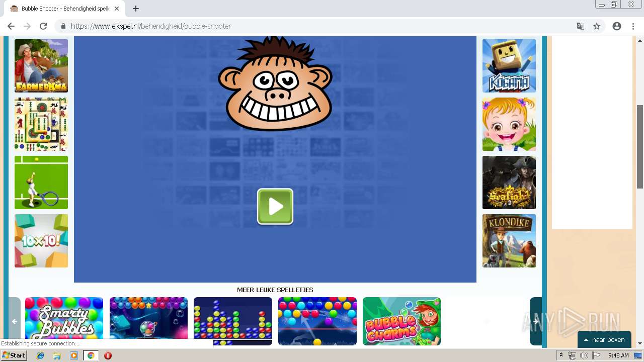The width and height of the screenshot is (644, 362).
Task: Open the Kogama game thumbnail
Action: 509,66
